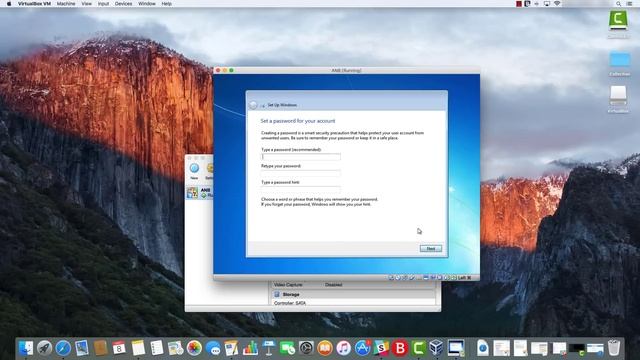The height and width of the screenshot is (360, 640).
Task: Open the Mail stamp icon in Dock
Action: 82,348
